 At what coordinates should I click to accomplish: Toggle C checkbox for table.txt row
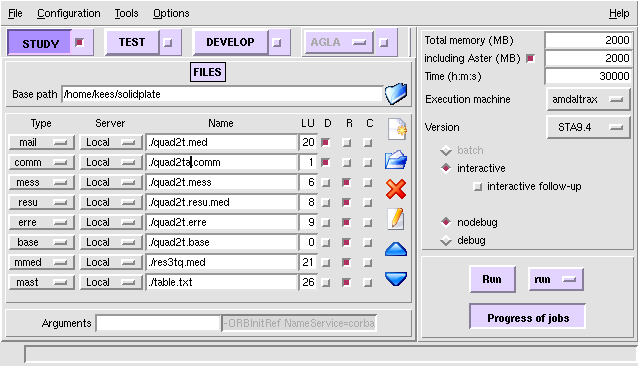367,282
